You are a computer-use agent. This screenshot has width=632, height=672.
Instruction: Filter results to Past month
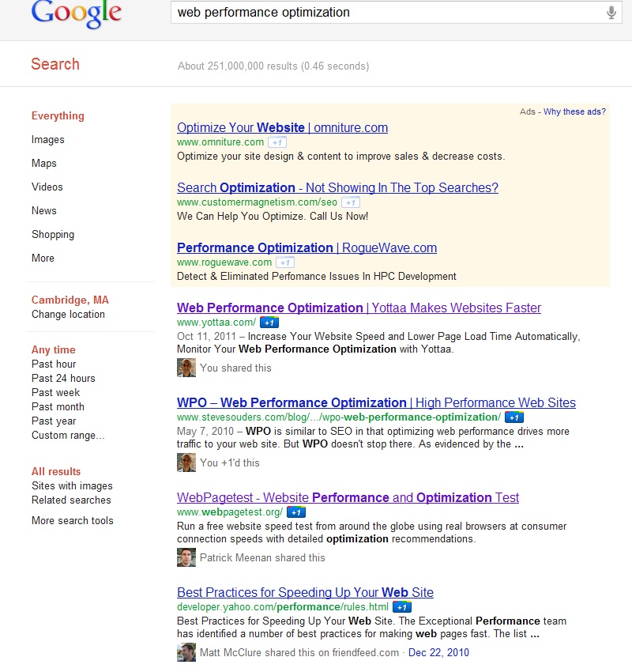coord(58,406)
